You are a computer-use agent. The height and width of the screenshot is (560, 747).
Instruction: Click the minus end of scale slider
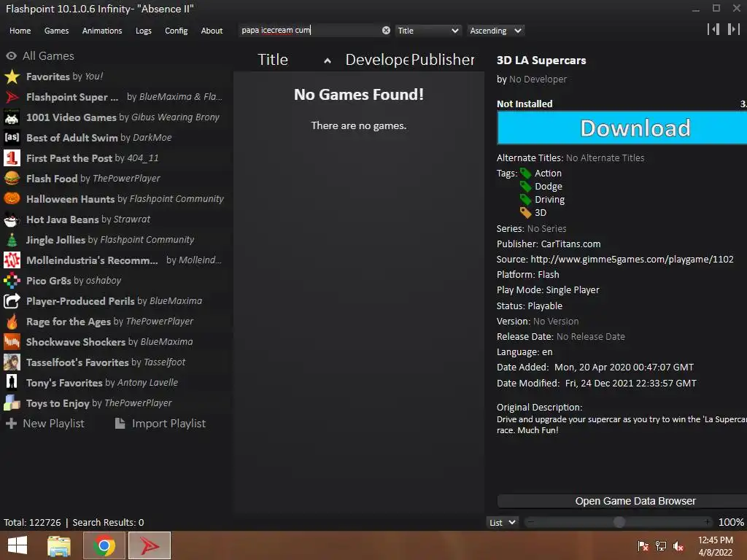tap(531, 522)
